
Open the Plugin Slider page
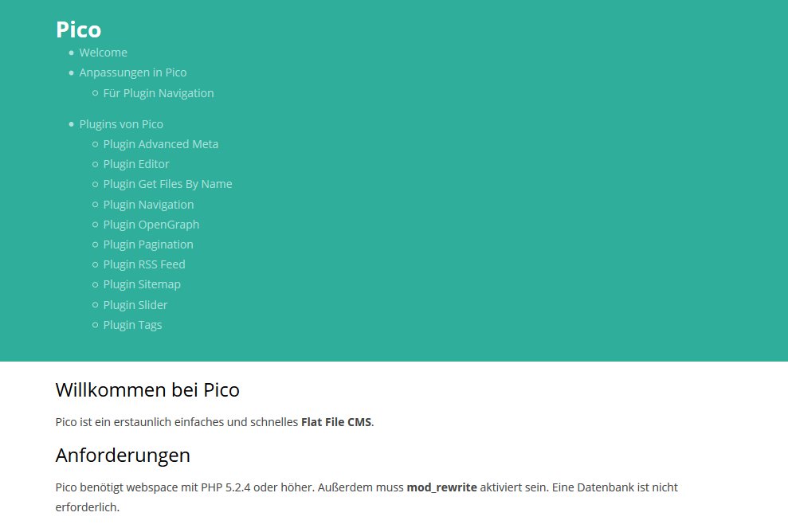point(135,305)
